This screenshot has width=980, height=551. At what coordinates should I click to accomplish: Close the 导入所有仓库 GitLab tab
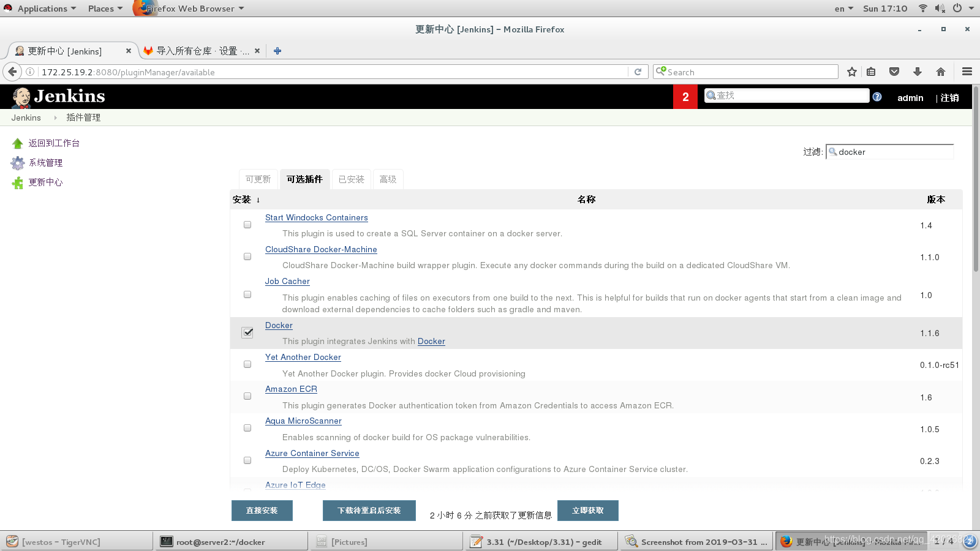click(257, 51)
